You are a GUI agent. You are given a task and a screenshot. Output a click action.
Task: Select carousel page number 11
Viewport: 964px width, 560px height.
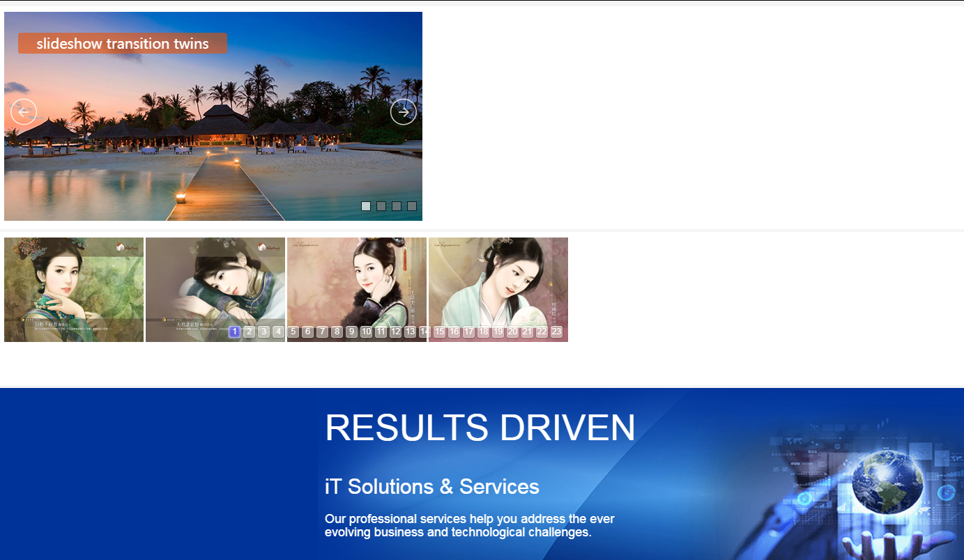(381, 332)
